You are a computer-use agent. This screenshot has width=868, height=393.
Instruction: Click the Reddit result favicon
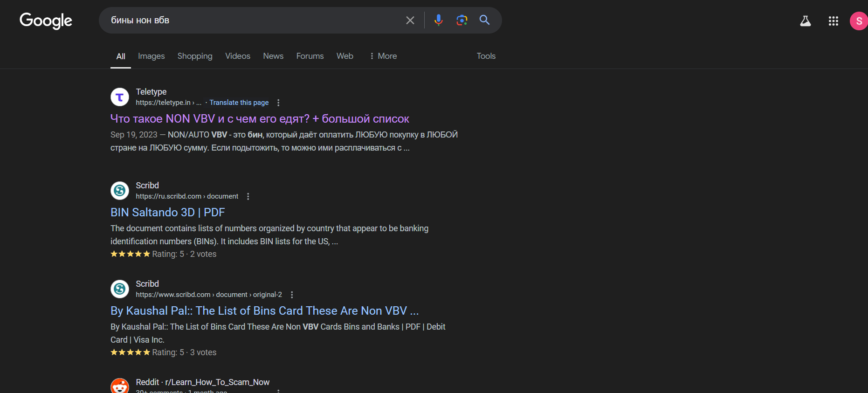120,386
